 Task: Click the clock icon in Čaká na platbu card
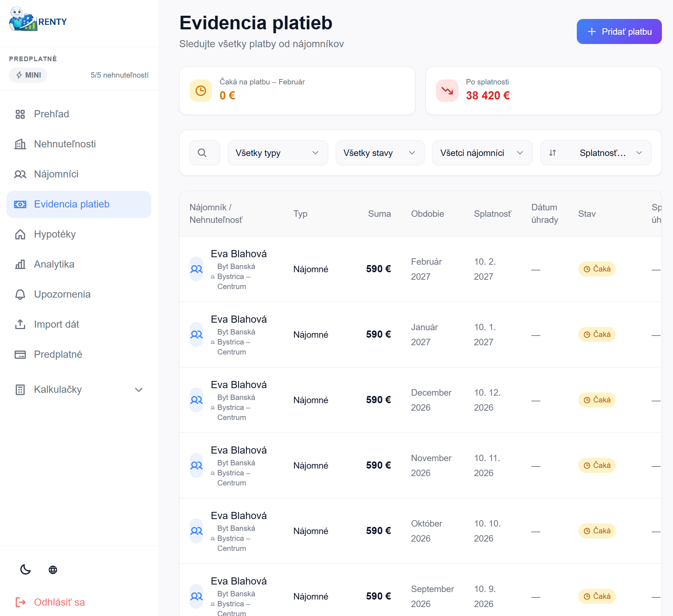(x=201, y=91)
